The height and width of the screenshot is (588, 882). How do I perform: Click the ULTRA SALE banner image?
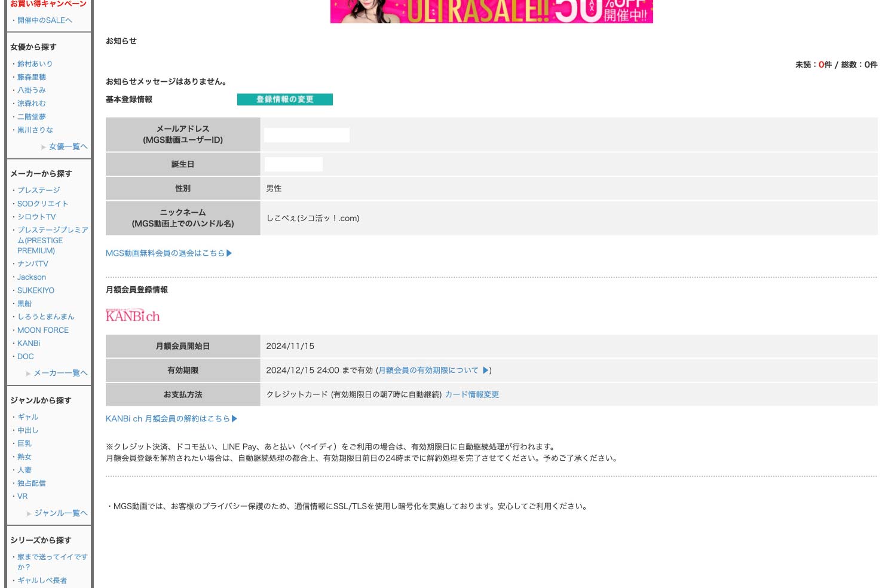click(x=491, y=11)
